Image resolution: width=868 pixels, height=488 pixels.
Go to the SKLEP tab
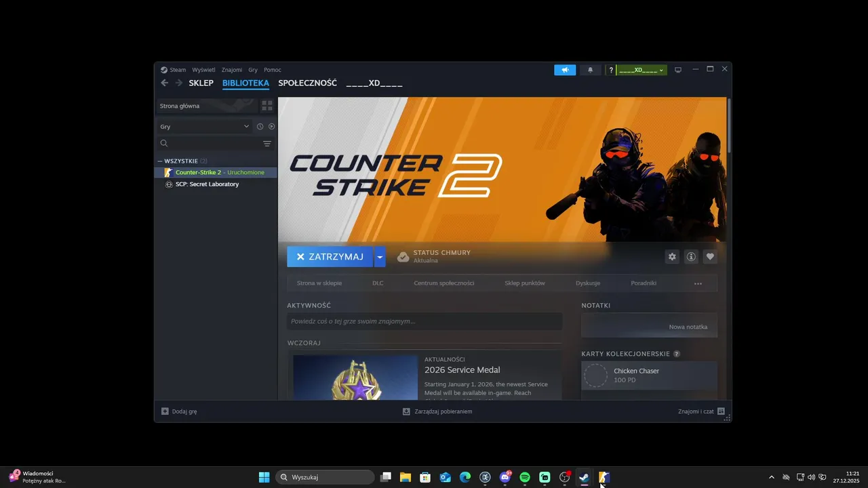(x=201, y=83)
